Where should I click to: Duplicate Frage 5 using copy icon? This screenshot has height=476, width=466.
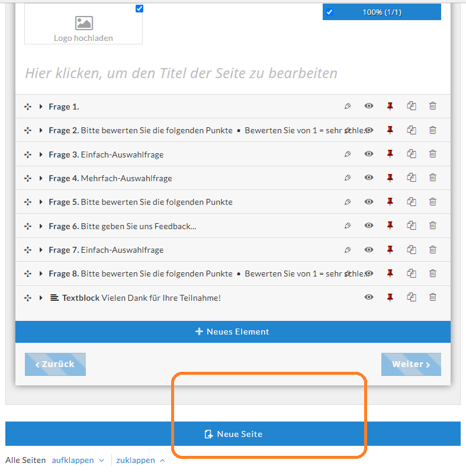coord(412,201)
